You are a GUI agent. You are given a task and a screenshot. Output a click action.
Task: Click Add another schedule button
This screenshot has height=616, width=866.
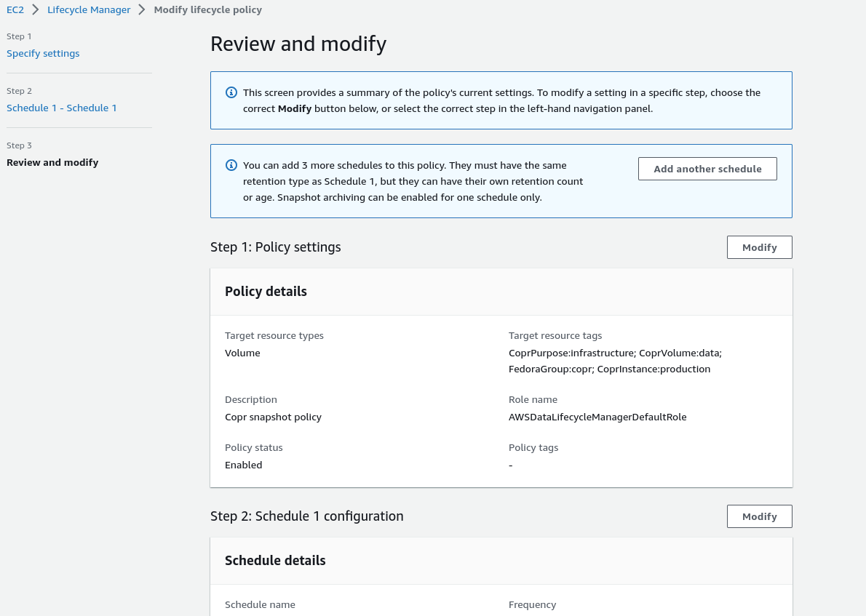707,169
